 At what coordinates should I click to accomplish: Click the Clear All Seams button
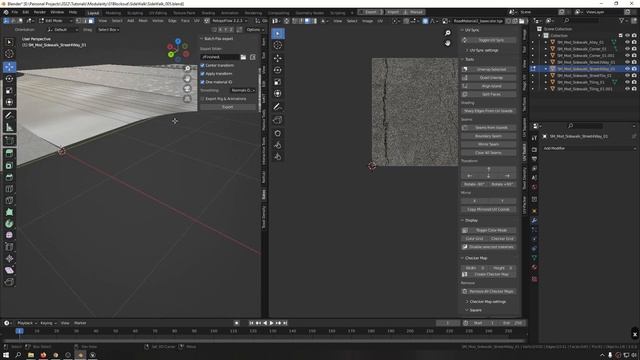489,153
